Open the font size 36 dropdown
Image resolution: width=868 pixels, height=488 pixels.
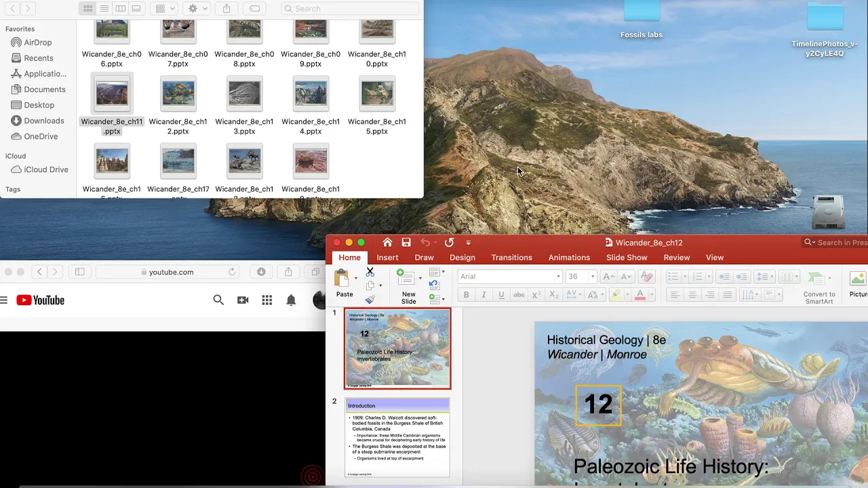[x=592, y=277]
